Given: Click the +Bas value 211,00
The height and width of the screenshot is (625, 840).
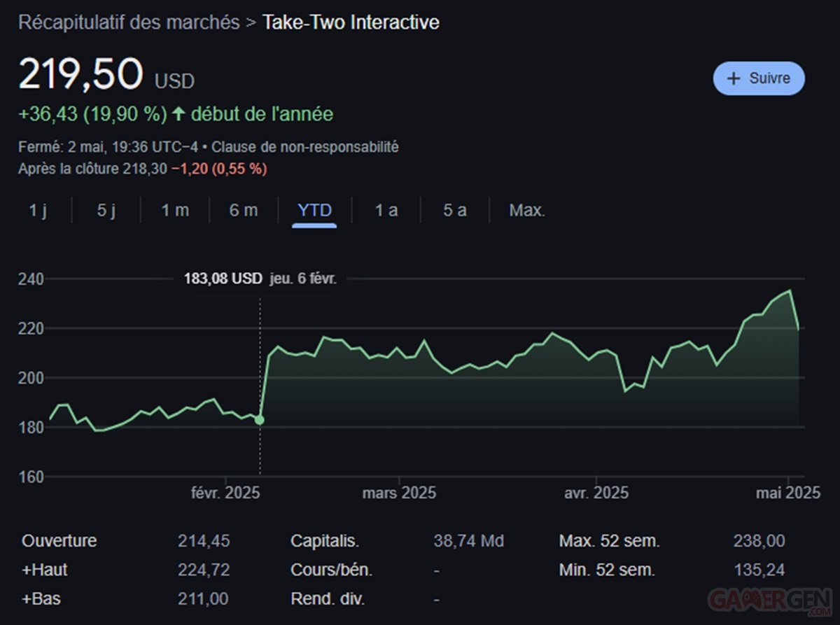Looking at the screenshot, I should point(203,599).
